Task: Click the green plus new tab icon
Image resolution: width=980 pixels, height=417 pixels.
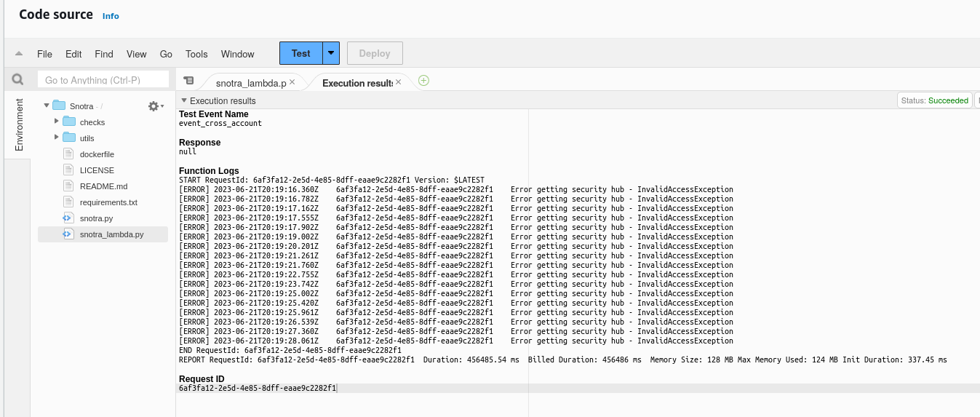Action: tap(423, 81)
